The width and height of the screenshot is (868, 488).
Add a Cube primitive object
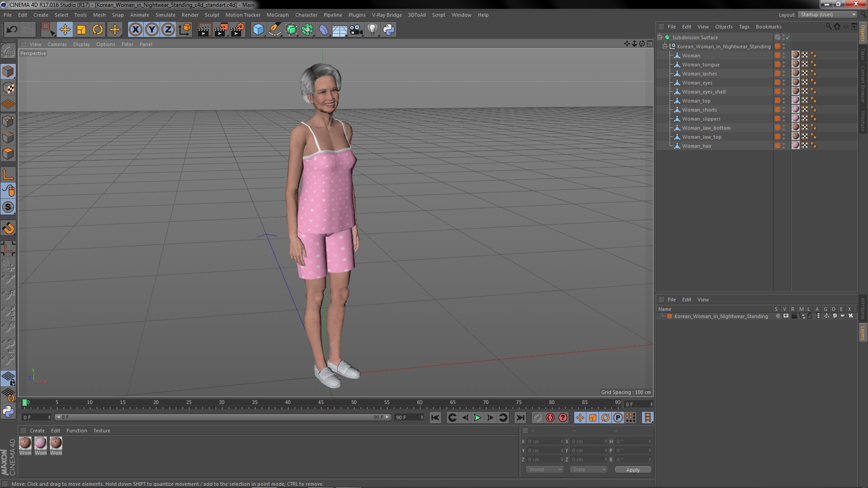pos(258,30)
